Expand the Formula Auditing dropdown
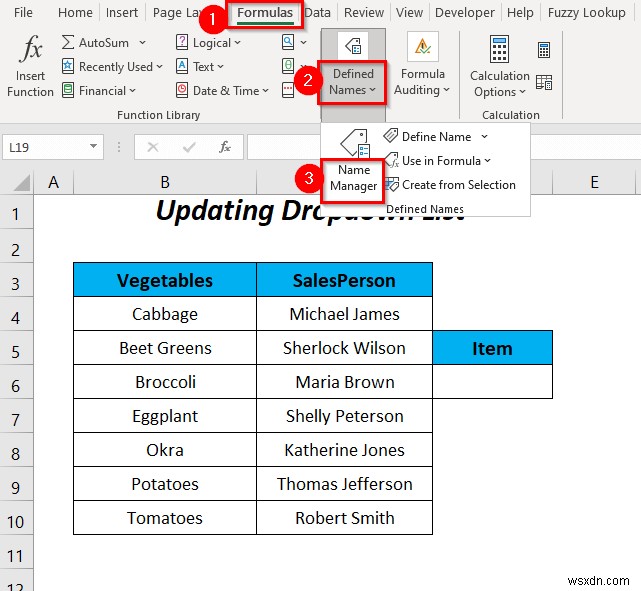Viewport: 641px width, 591px height. [x=446, y=90]
